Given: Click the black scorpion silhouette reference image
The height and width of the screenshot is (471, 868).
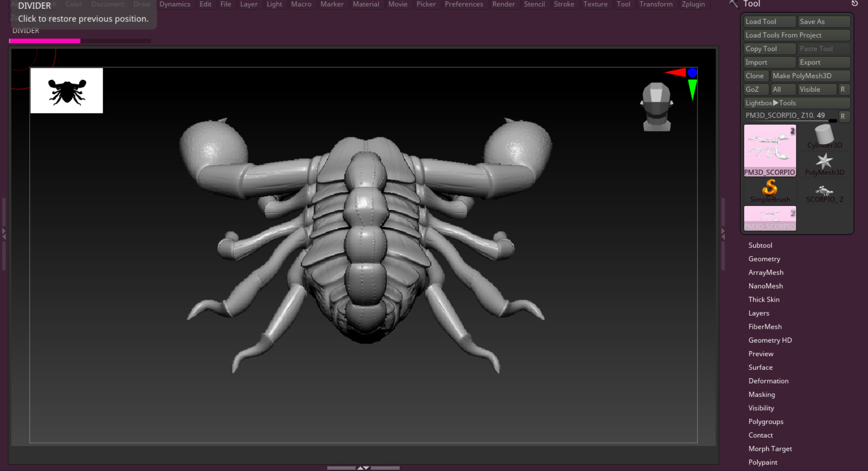Looking at the screenshot, I should [66, 90].
